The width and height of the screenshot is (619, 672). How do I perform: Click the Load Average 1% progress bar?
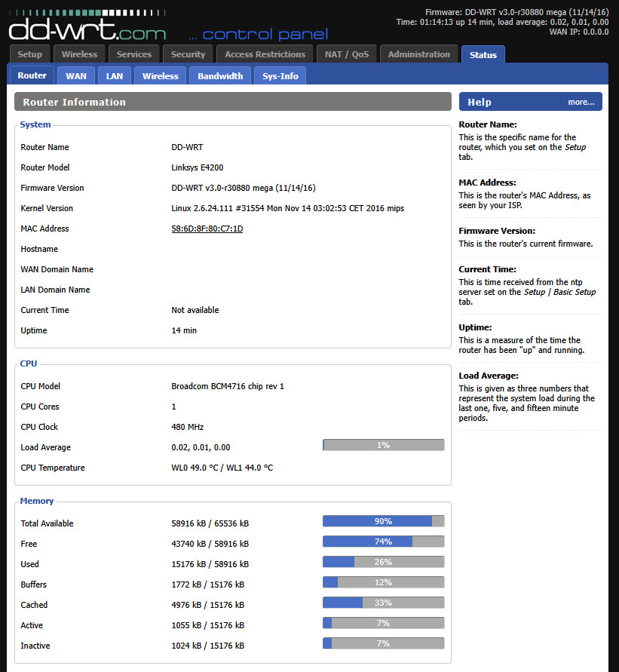pos(384,445)
